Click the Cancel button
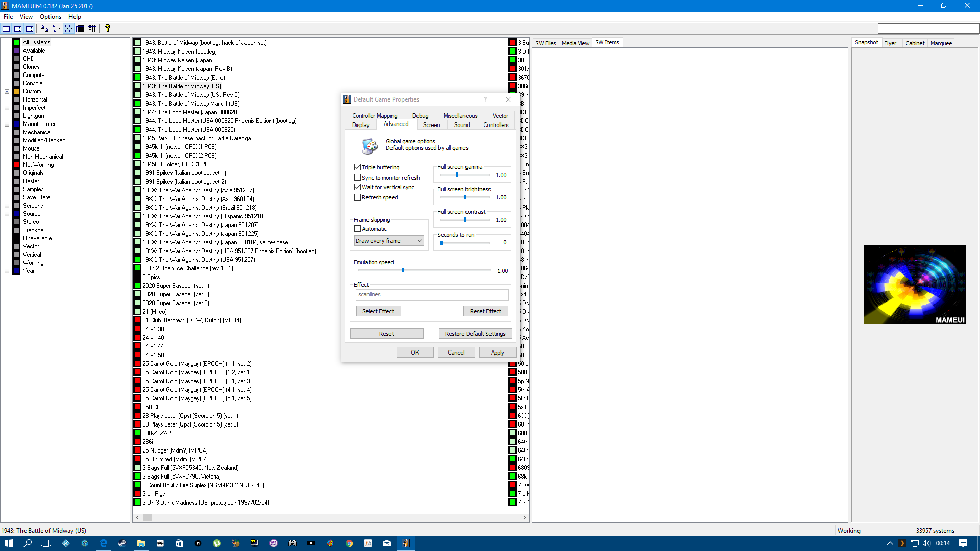The height and width of the screenshot is (551, 980). coord(456,353)
